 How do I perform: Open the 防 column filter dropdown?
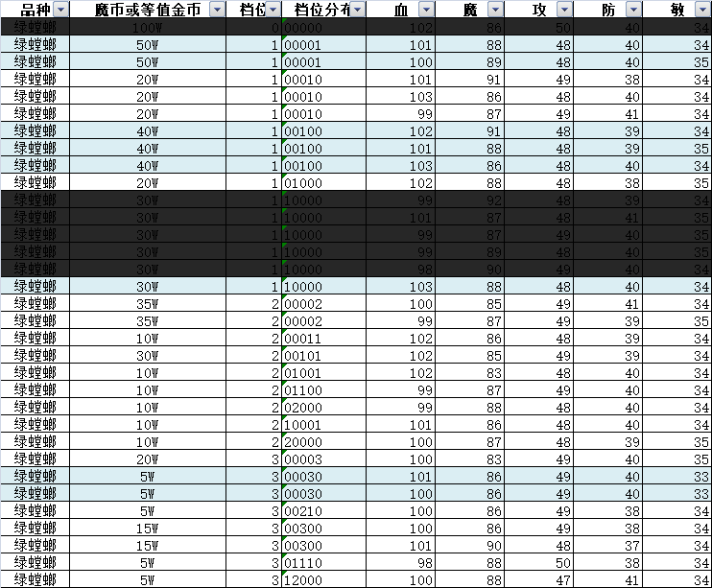point(631,10)
